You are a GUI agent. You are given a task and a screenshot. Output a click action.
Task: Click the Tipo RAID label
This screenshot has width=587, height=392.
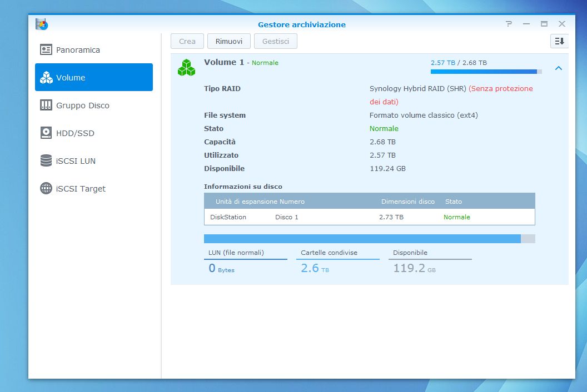coord(222,89)
